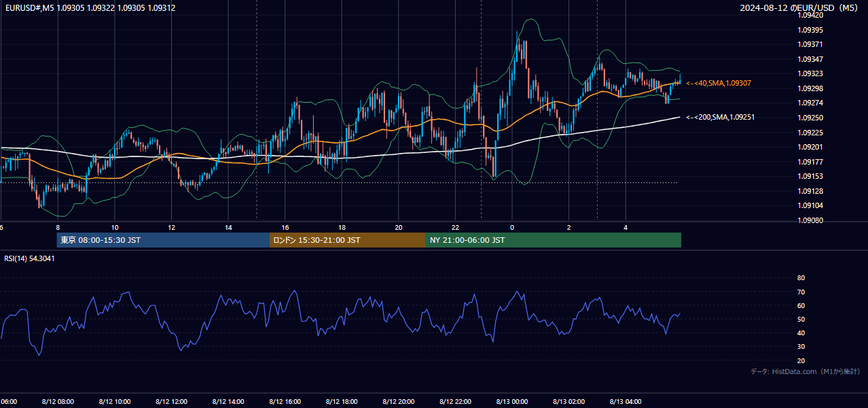Click the 1.09128 price axis label
This screenshot has width=868, height=408.
tap(810, 191)
